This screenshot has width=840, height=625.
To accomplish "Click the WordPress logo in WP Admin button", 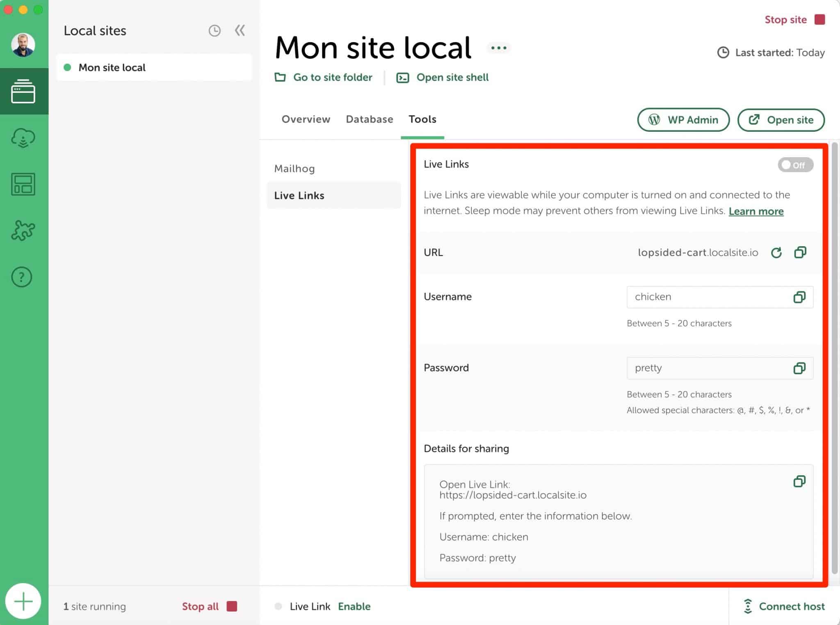I will (x=654, y=120).
